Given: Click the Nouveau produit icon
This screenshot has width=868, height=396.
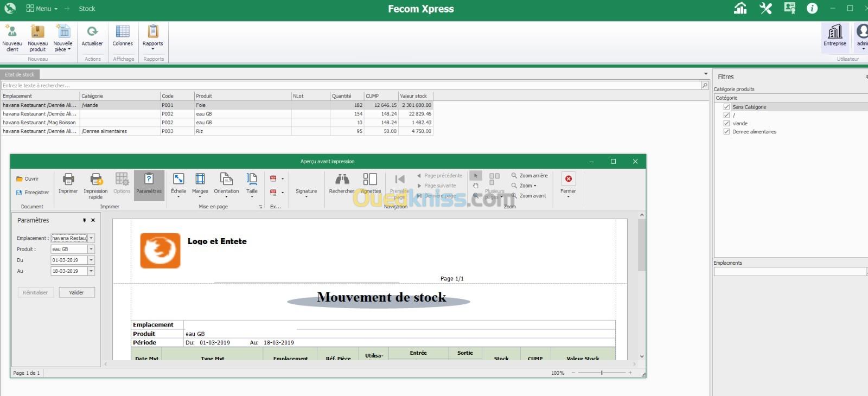Looking at the screenshot, I should click(x=37, y=31).
